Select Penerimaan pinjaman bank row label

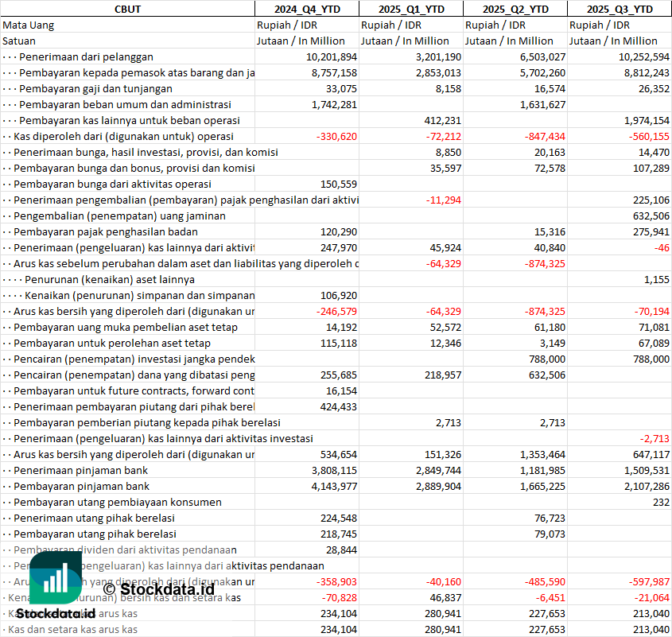(80, 471)
